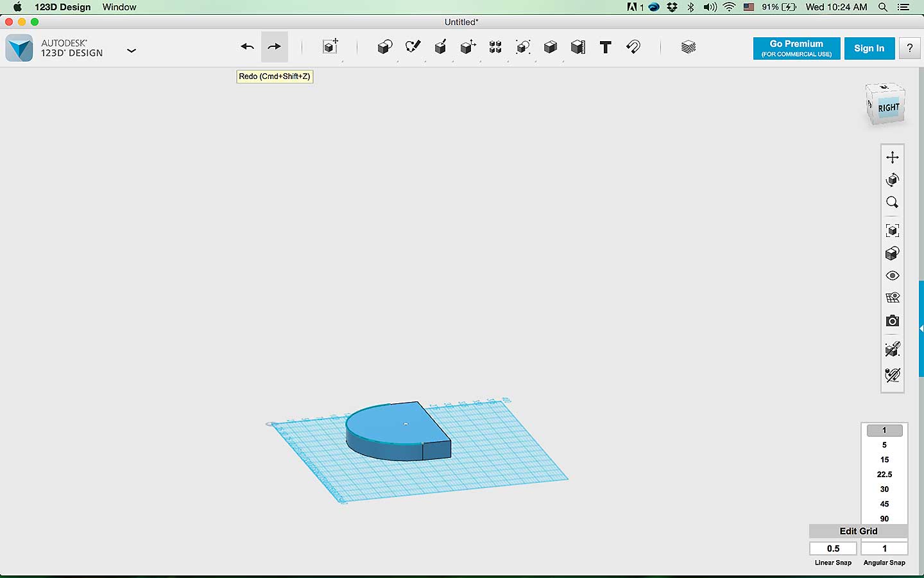The height and width of the screenshot is (578, 924).
Task: Open the Construct tool menu
Action: click(441, 47)
